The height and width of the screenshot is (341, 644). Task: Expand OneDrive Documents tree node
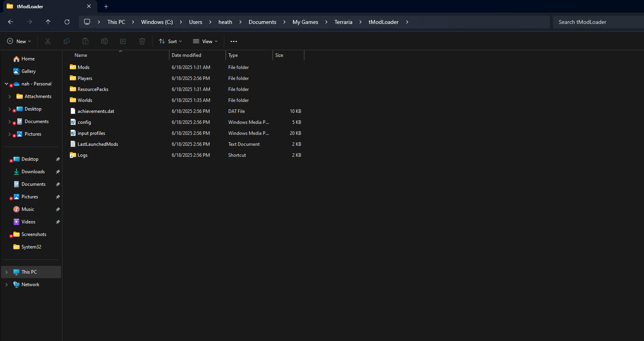pos(9,122)
